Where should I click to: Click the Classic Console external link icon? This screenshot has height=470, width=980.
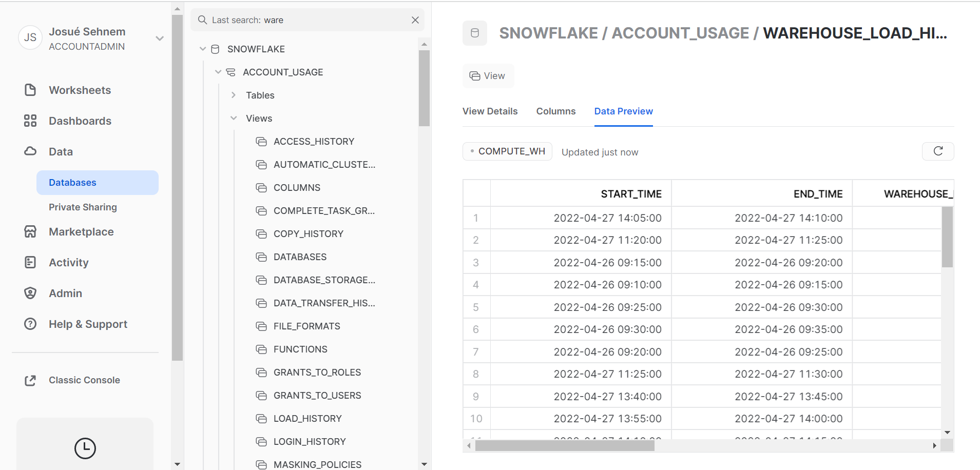[x=30, y=380]
